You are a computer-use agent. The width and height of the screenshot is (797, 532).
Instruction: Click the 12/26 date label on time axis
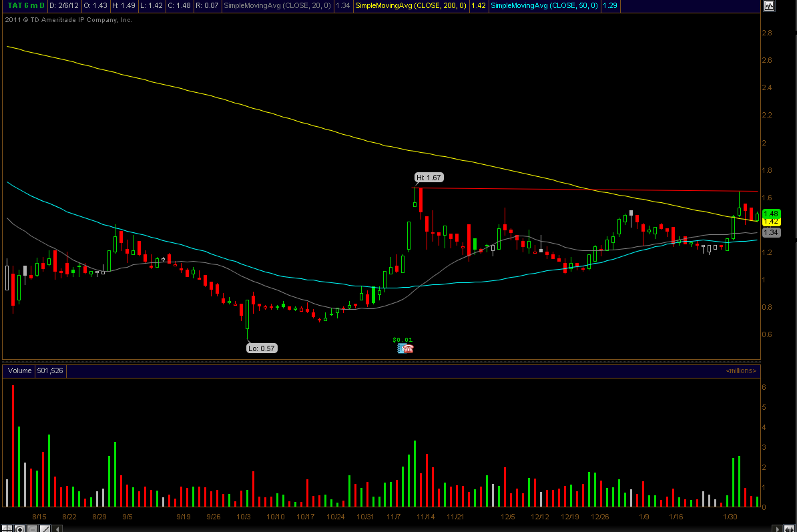point(600,517)
